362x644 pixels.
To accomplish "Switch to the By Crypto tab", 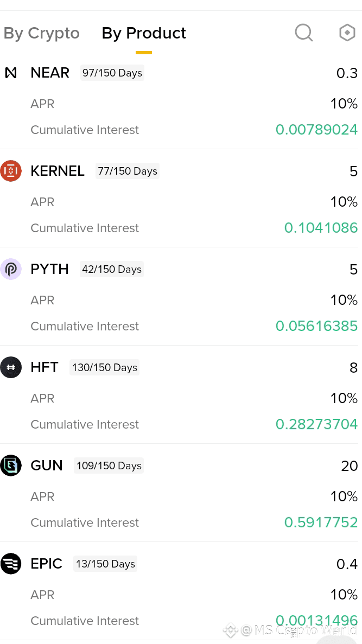I will (x=41, y=33).
